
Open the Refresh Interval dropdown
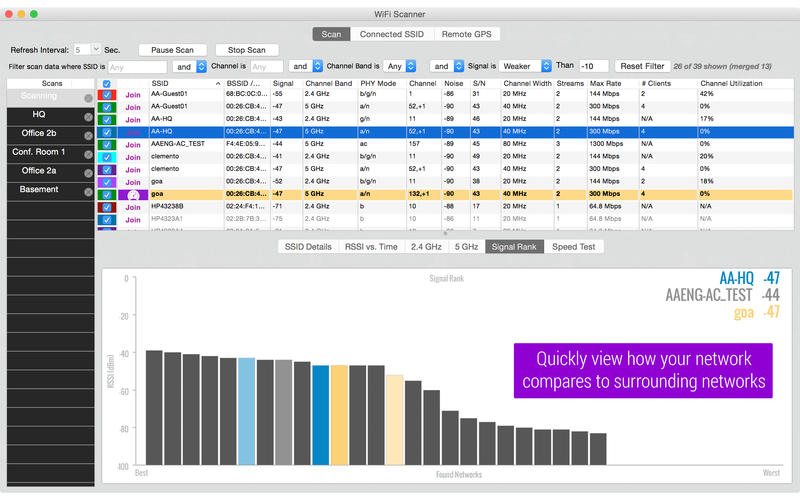95,49
